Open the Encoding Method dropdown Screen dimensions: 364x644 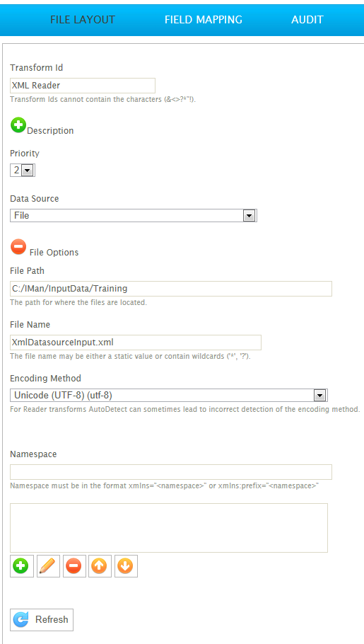(169, 395)
